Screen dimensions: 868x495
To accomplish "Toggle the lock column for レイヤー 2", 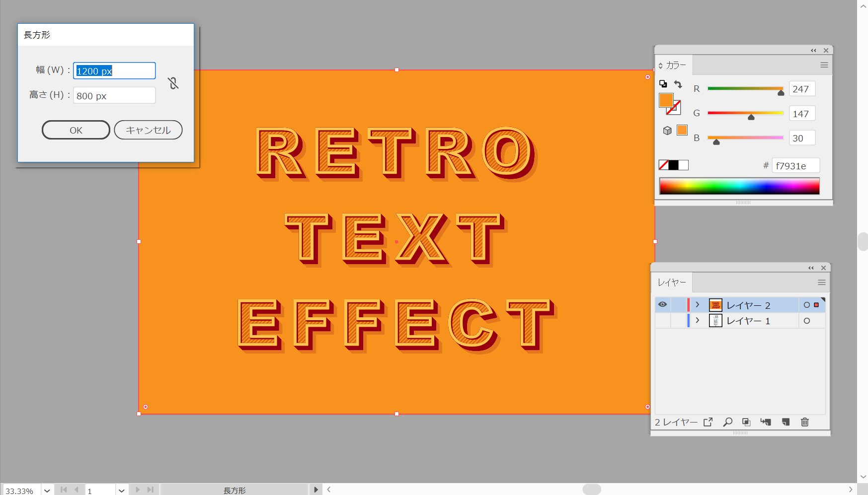I will click(x=678, y=305).
